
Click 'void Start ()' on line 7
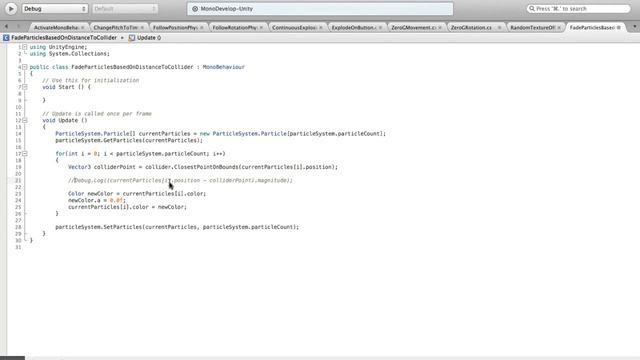(63, 87)
